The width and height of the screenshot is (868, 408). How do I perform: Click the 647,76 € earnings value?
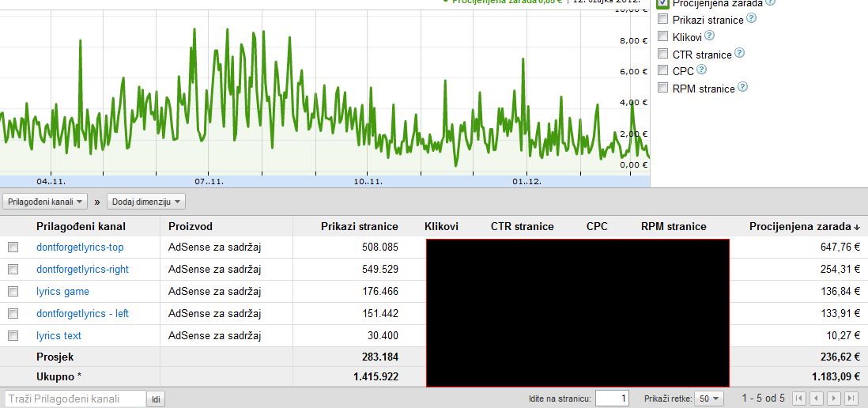tap(840, 247)
